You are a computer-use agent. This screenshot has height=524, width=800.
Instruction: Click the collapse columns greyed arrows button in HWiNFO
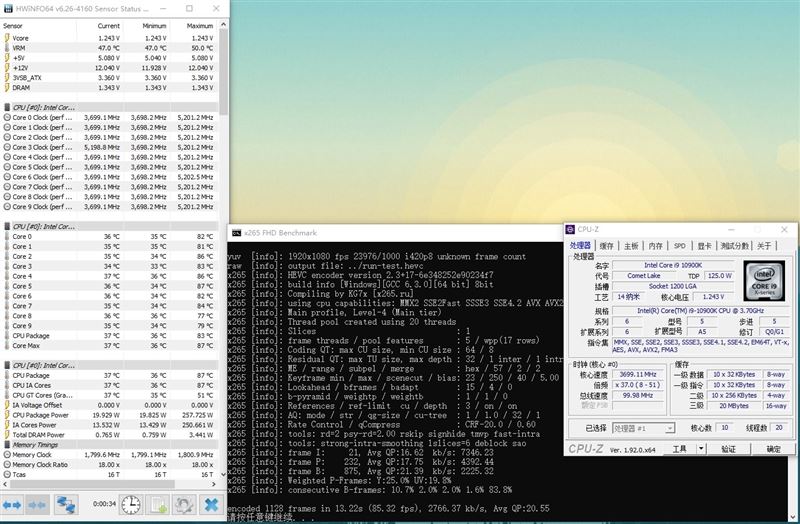tap(37, 505)
